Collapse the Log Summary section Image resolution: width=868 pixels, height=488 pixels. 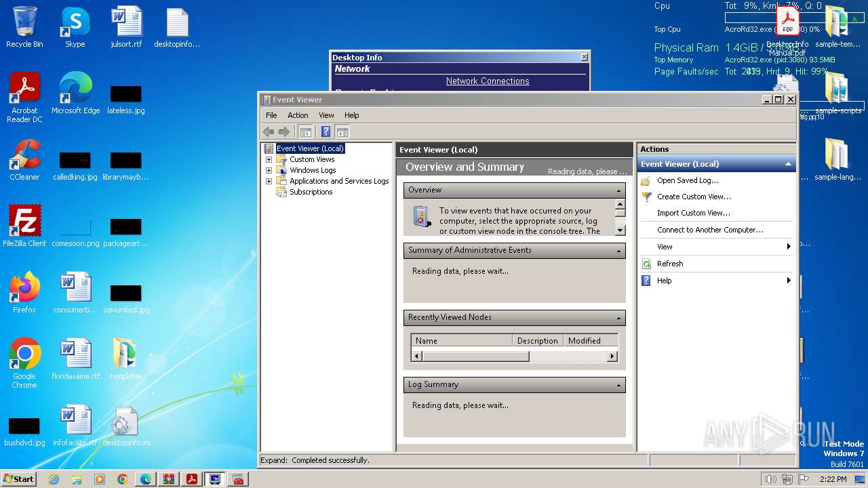click(618, 385)
